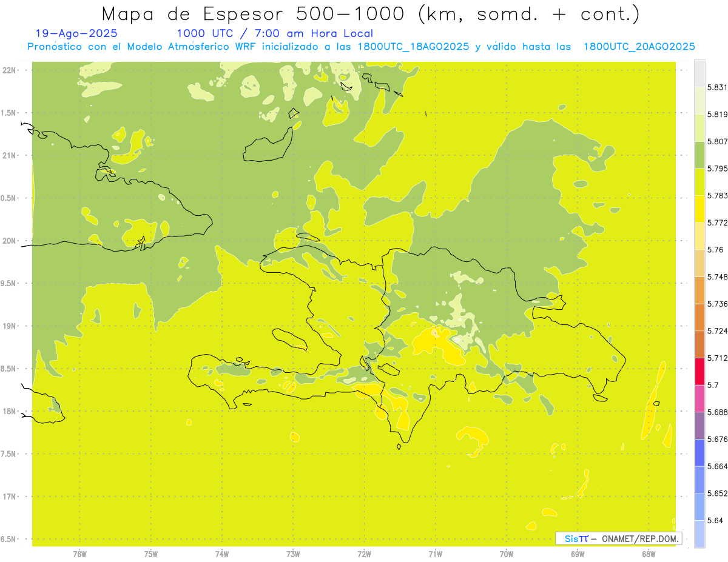The width and height of the screenshot is (728, 562).
Task: Click the colorbar value 5.76
Action: click(715, 250)
